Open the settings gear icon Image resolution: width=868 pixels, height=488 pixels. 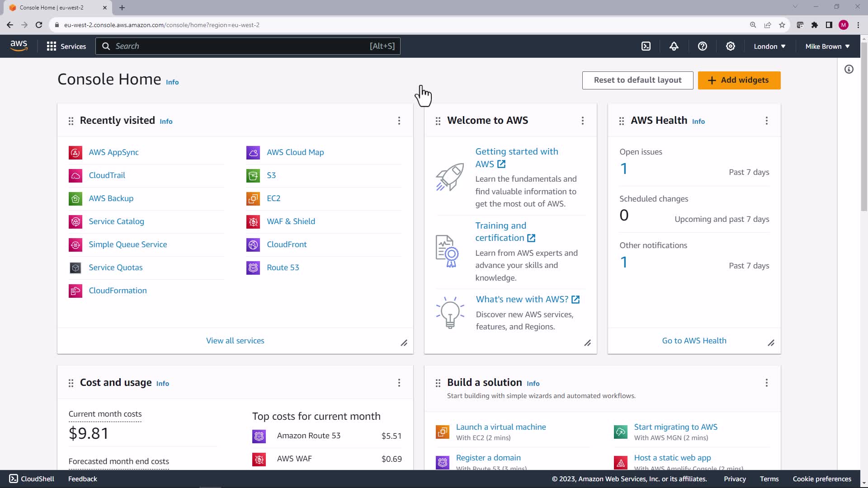point(731,46)
